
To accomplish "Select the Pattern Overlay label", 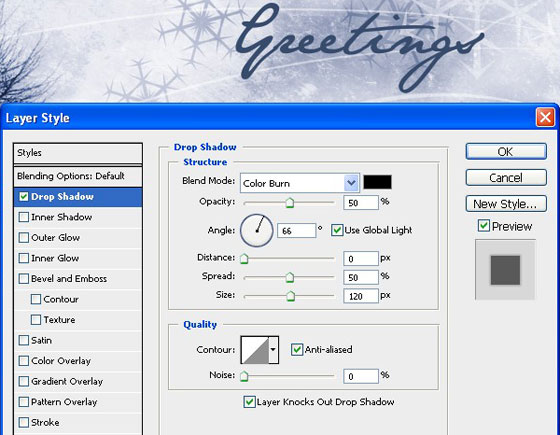I will [x=64, y=402].
